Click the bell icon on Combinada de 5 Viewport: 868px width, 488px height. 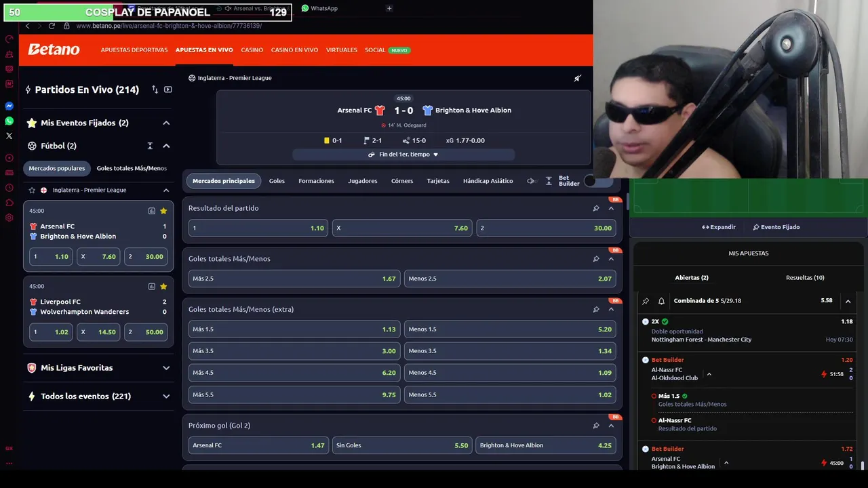661,301
